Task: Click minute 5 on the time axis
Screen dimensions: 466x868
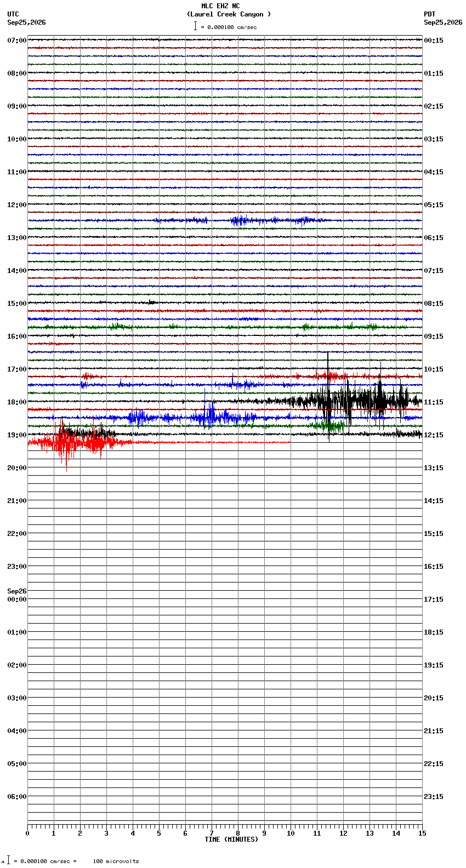Action: [x=159, y=834]
